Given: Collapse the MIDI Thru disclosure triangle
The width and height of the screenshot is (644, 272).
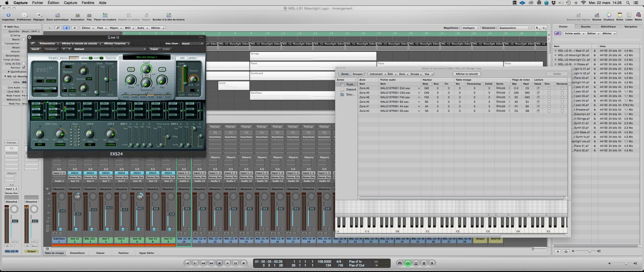Looking at the screenshot, I should point(5,27).
